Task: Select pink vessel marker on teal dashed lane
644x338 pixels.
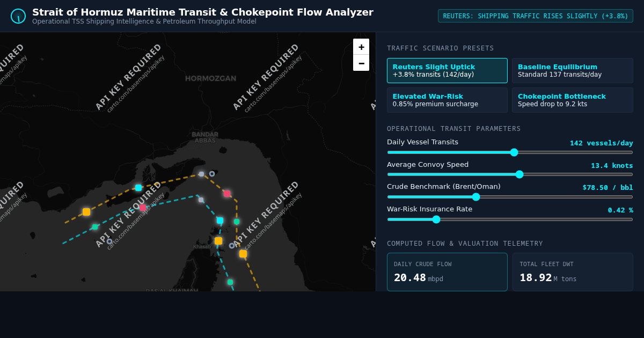Action: 142,208
